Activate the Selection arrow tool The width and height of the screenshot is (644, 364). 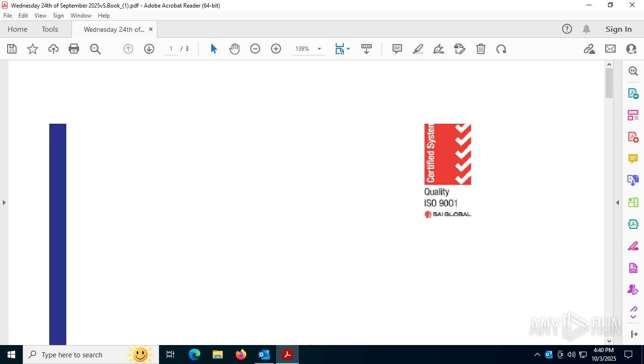click(x=214, y=49)
